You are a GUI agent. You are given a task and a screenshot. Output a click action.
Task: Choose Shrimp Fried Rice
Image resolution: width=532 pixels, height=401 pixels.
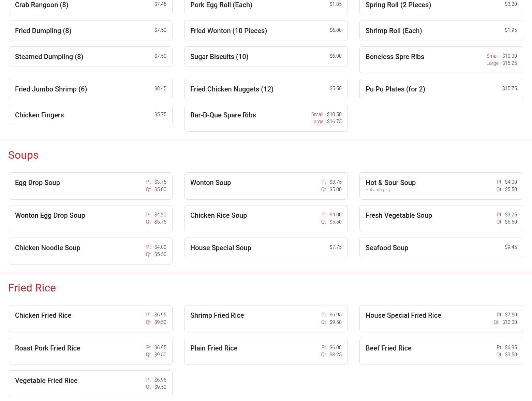266,319
